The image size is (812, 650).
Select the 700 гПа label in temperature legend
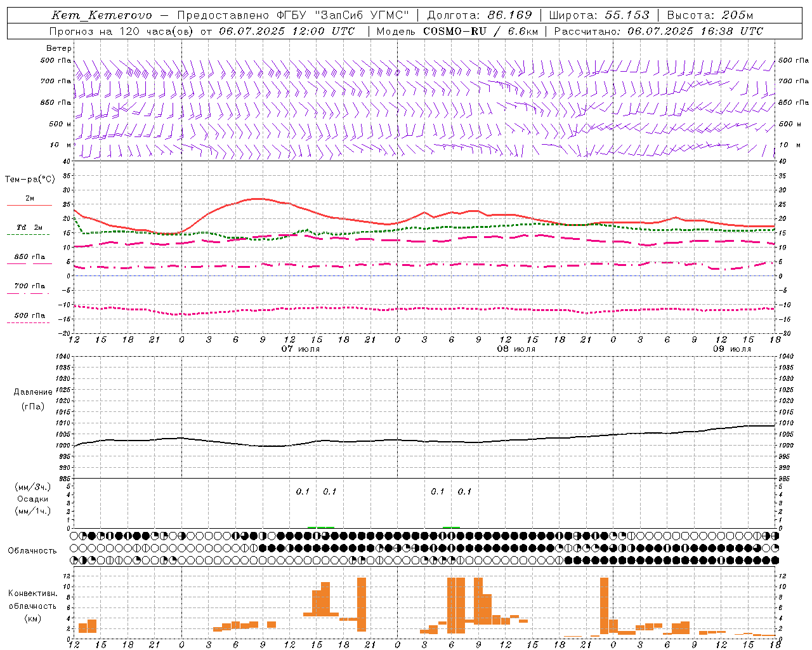coord(30,286)
